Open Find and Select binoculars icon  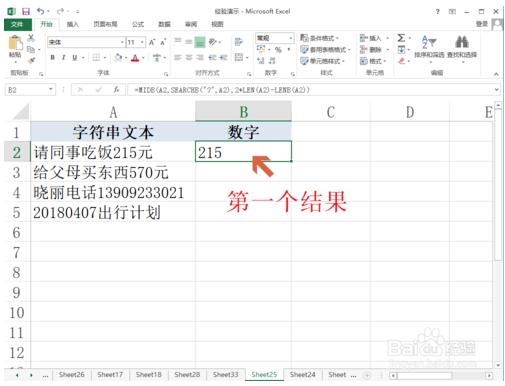click(462, 42)
